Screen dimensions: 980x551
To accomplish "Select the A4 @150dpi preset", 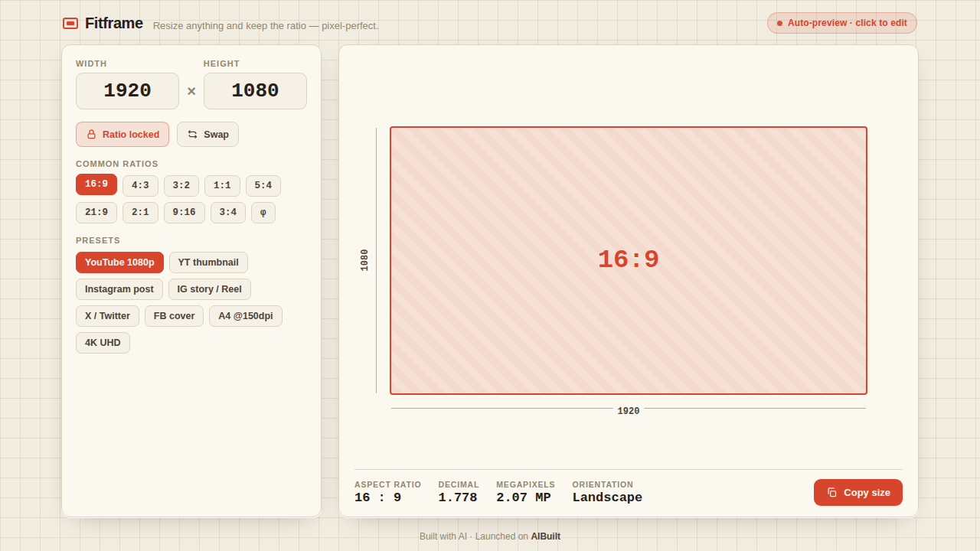I will [246, 316].
